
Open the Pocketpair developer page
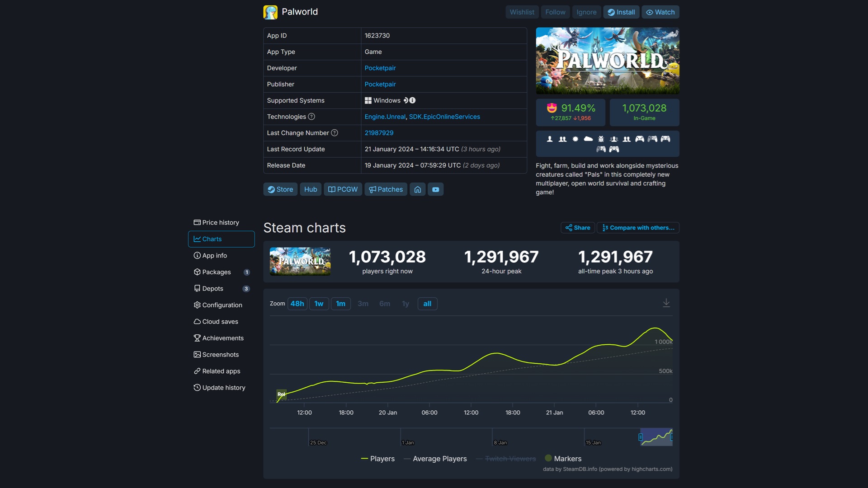[380, 68]
